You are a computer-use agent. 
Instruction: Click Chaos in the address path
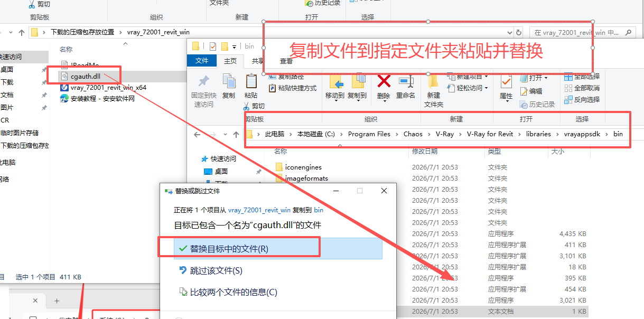[413, 134]
